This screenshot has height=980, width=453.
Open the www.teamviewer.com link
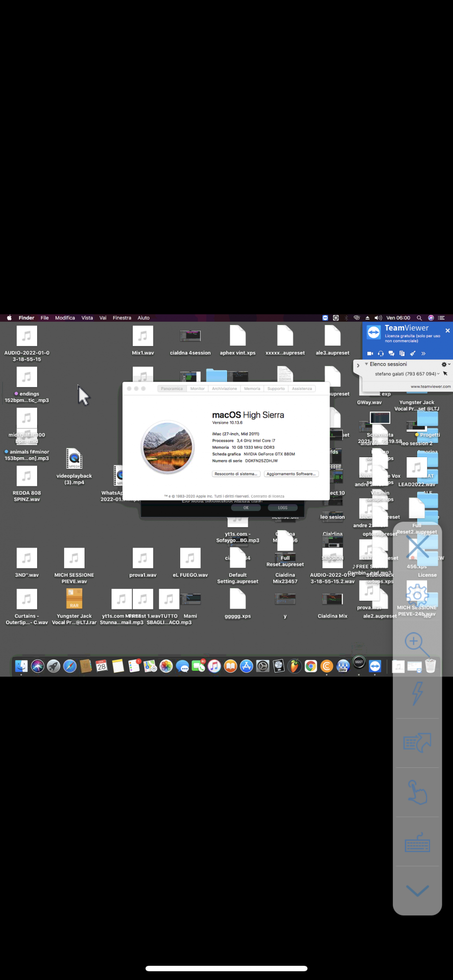(x=430, y=387)
